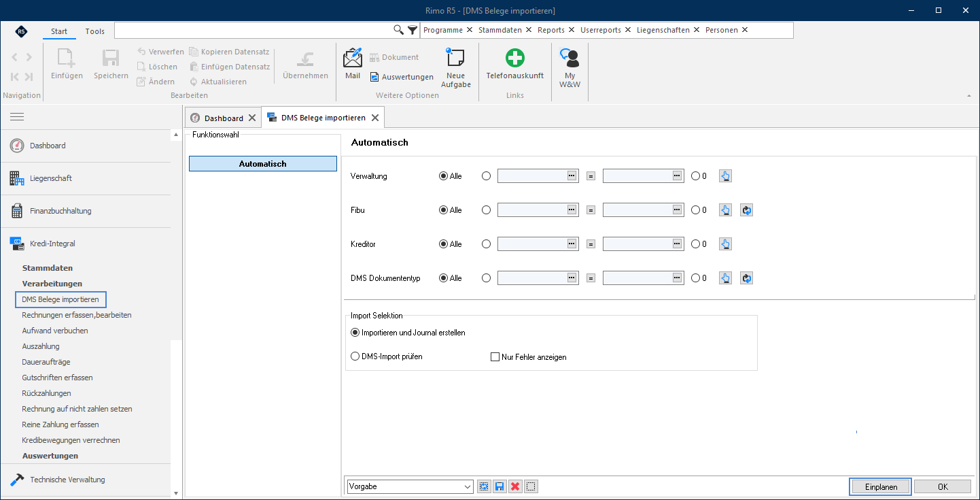Click the Liegenschaft building icon
The height and width of the screenshot is (500, 980).
tap(17, 178)
